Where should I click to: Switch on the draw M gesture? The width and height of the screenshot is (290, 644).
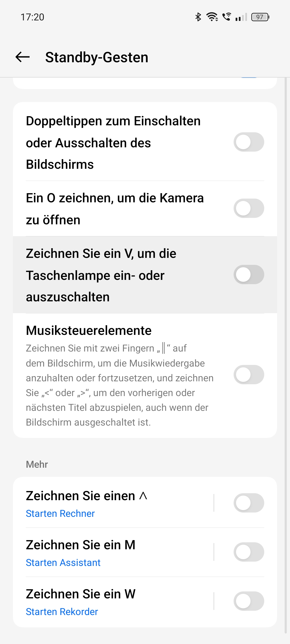[249, 552]
